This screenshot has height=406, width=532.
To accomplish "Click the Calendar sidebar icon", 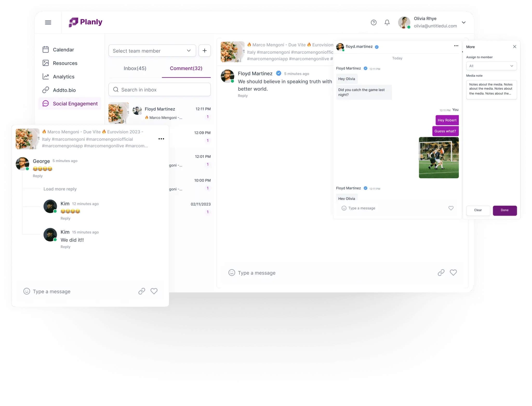I will pos(46,49).
